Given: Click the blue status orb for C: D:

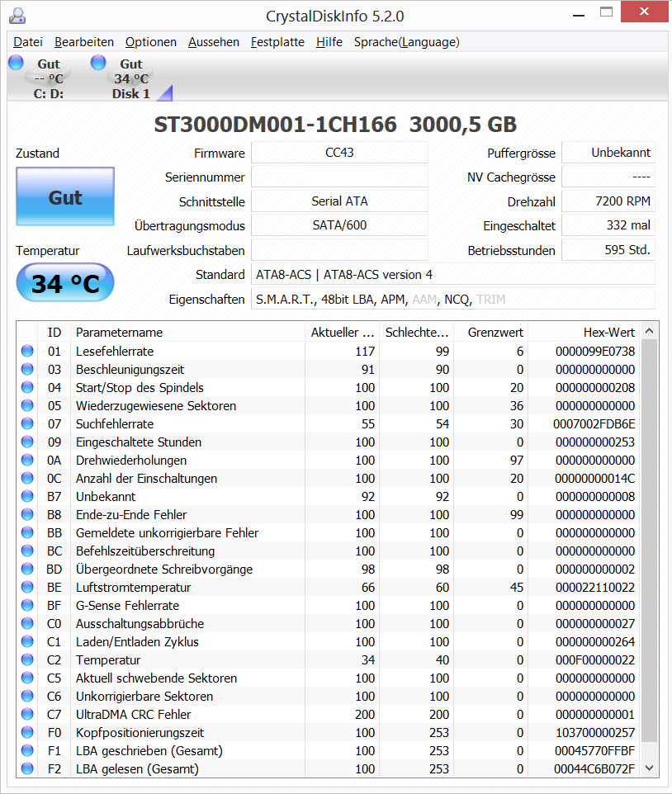Looking at the screenshot, I should pos(17,62).
